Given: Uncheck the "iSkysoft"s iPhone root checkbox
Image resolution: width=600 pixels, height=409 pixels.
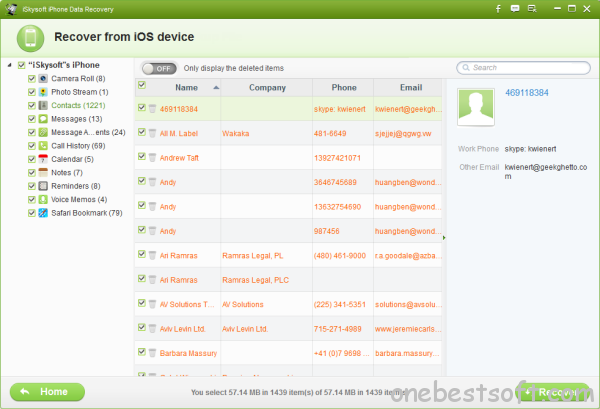Looking at the screenshot, I should tap(21, 65).
